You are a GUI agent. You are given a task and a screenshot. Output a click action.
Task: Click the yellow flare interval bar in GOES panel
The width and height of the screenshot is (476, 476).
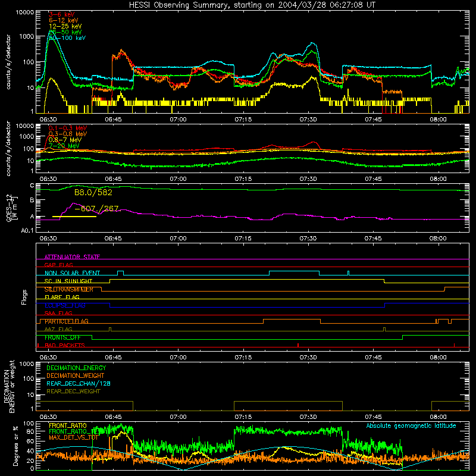coord(74,217)
